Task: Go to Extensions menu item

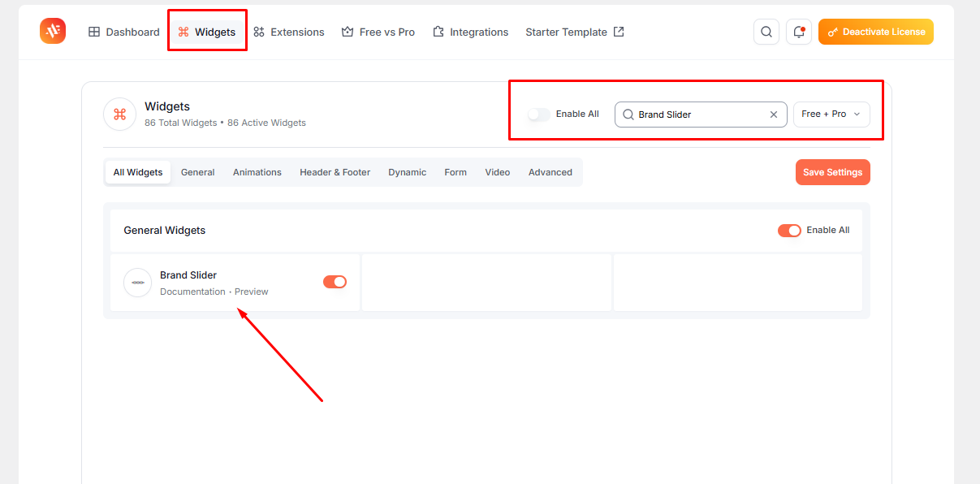Action: pos(288,32)
